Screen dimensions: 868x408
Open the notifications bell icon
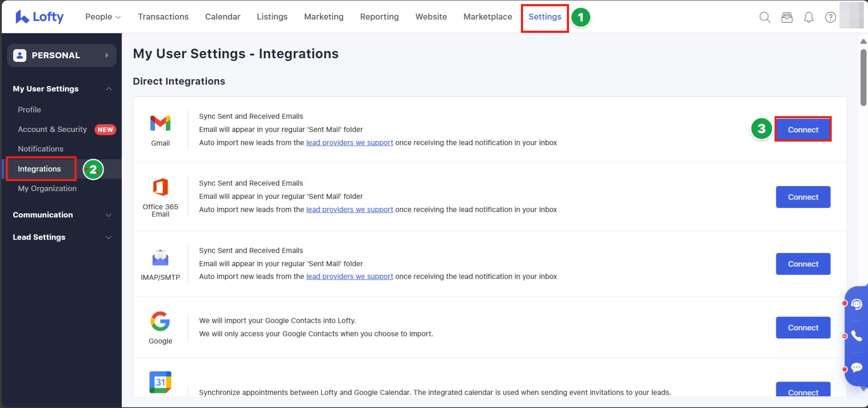click(x=808, y=17)
